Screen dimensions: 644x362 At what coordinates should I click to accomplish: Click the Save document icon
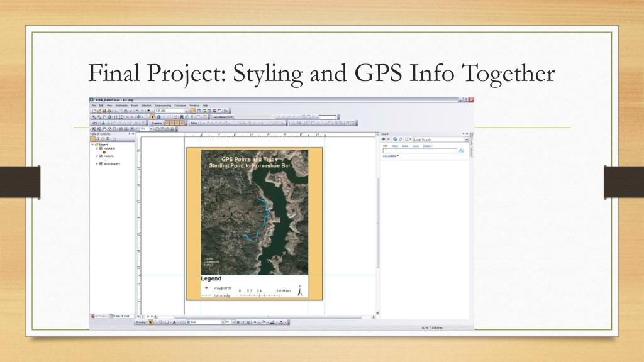[104, 111]
